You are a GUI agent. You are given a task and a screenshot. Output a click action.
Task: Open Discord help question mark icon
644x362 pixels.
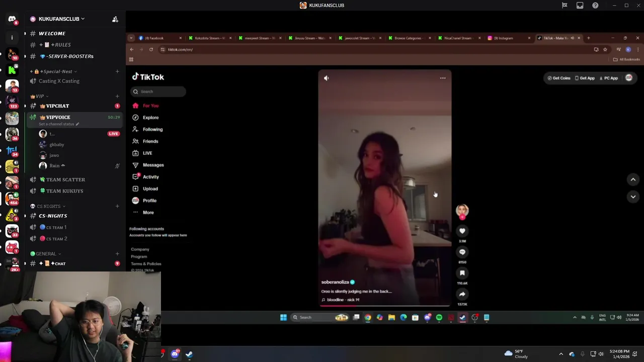595,6
